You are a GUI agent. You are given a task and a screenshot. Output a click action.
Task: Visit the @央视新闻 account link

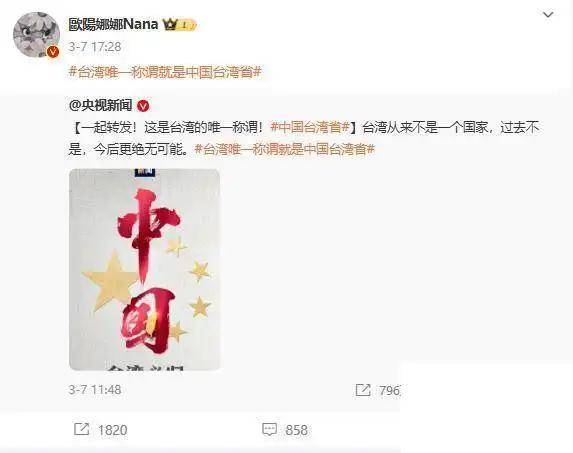point(100,106)
